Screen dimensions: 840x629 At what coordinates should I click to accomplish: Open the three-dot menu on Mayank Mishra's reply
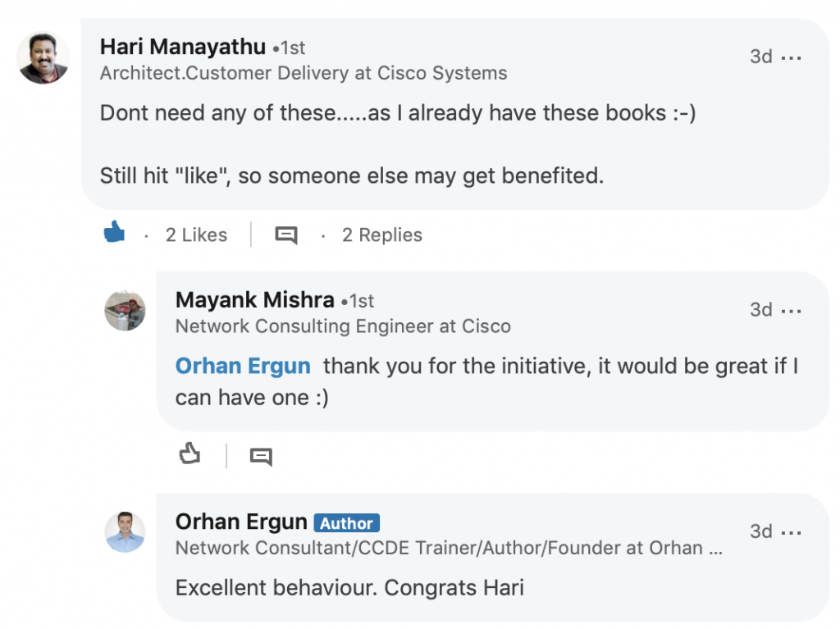(x=792, y=311)
